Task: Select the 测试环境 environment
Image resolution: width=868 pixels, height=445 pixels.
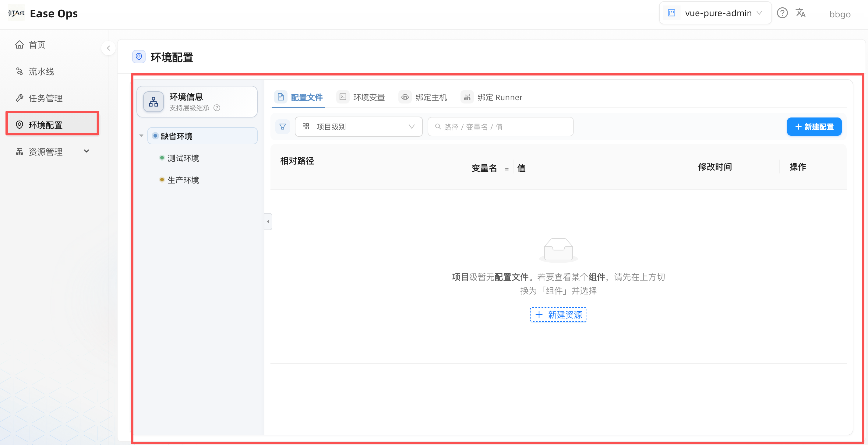Action: pyautogui.click(x=183, y=158)
